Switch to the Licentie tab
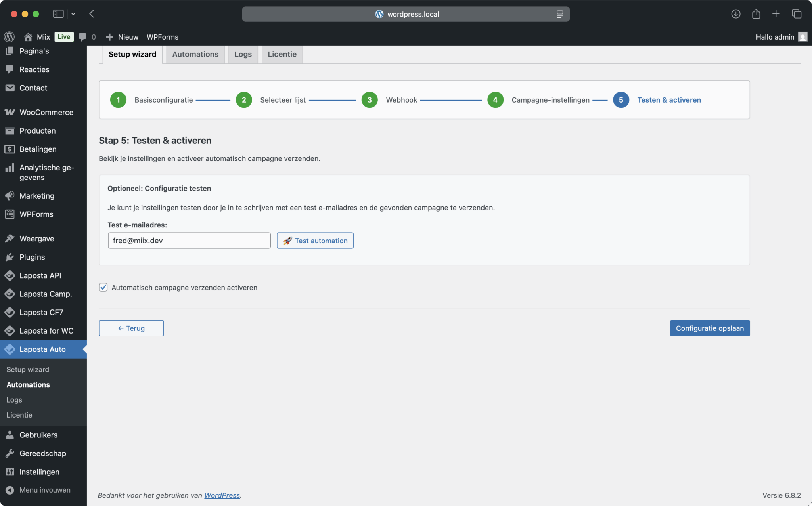 click(282, 54)
